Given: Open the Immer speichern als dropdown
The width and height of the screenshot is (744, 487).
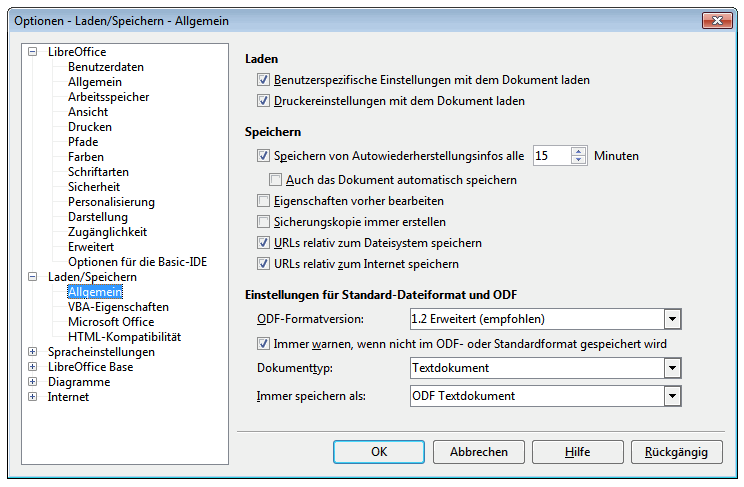Looking at the screenshot, I should 672,396.
